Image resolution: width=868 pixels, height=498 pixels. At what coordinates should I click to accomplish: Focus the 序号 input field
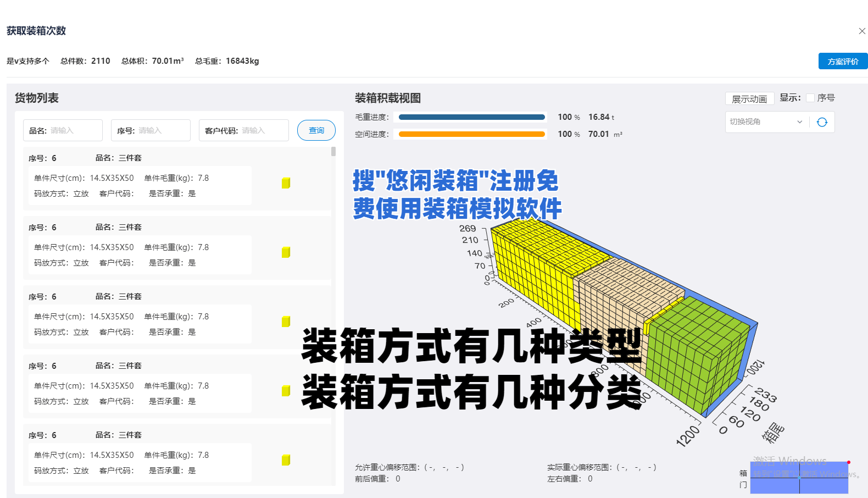[x=151, y=130]
